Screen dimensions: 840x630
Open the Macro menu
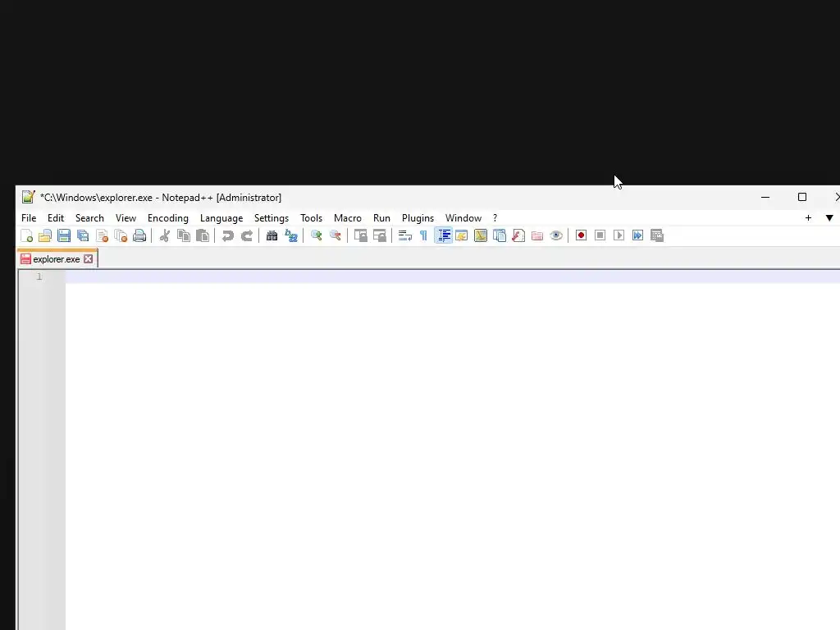[x=348, y=218]
